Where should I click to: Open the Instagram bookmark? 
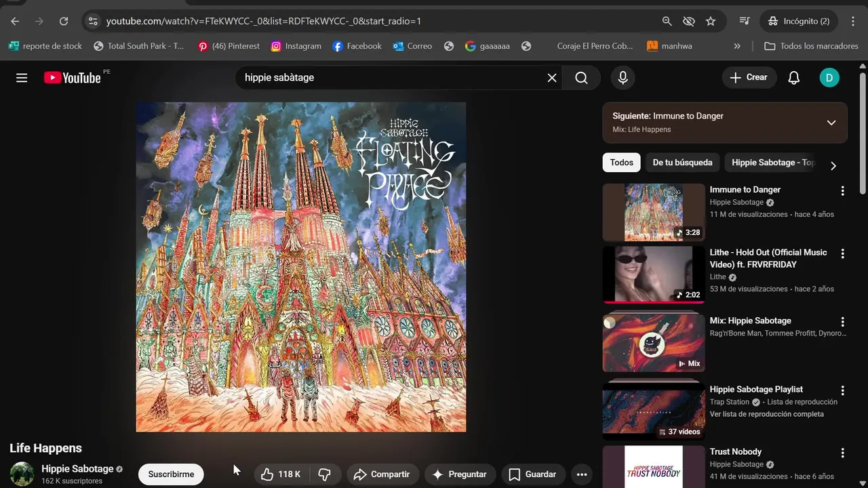coord(296,46)
